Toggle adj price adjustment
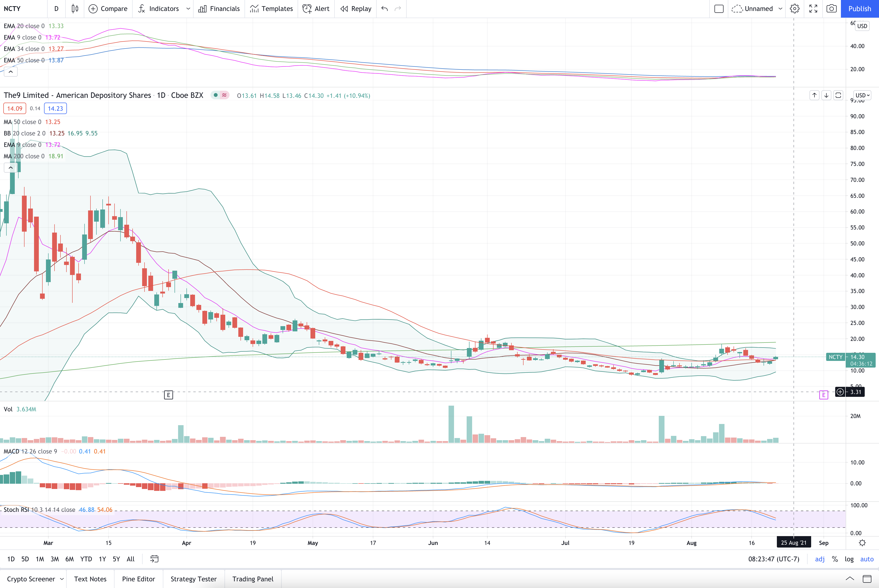Screen dimensions: 879x588 point(820,559)
